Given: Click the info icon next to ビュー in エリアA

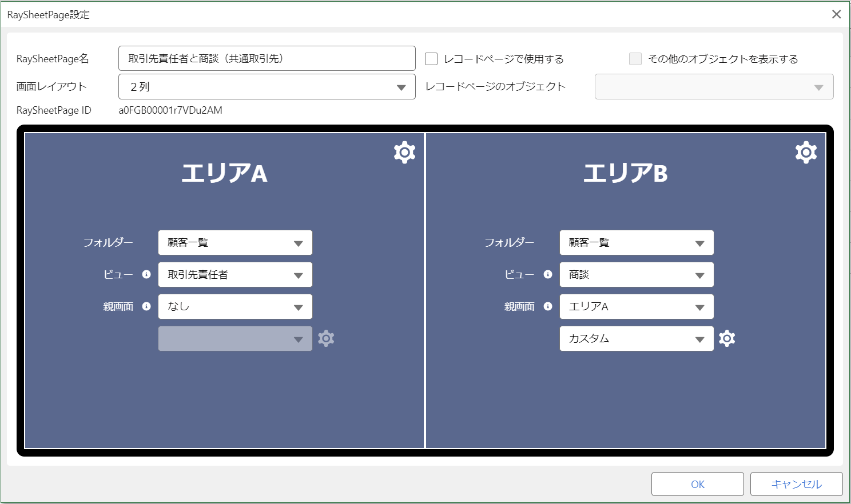Looking at the screenshot, I should point(146,274).
